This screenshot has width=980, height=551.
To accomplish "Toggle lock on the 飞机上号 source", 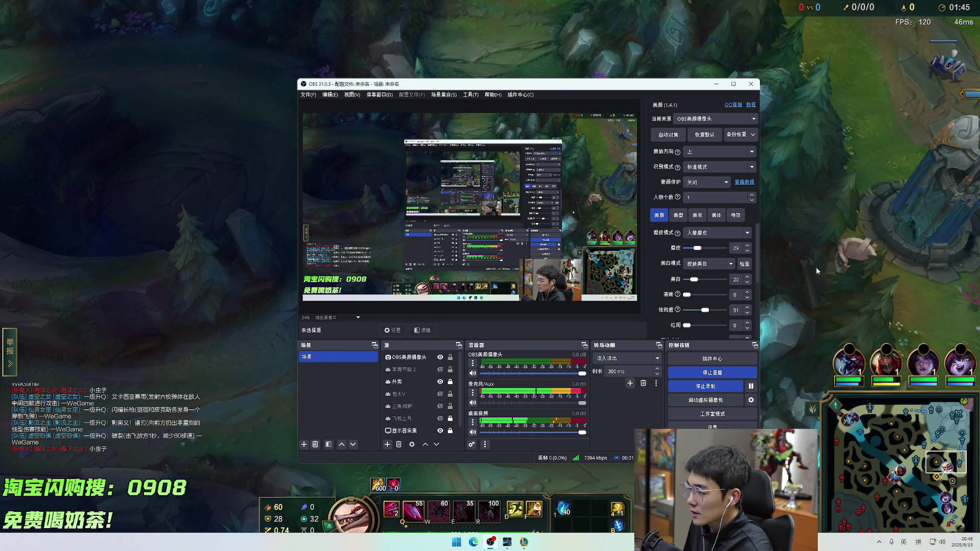I will [x=450, y=418].
